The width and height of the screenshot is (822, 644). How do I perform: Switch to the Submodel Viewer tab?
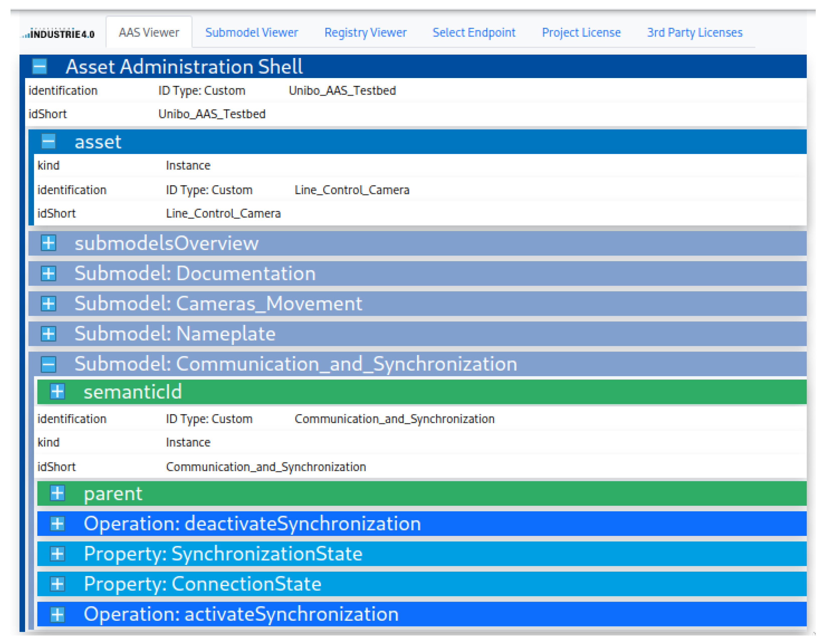(251, 33)
